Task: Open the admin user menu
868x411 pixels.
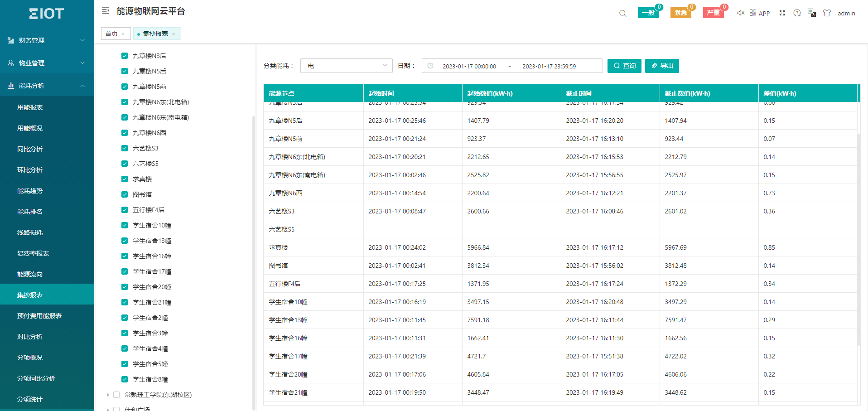Action: point(846,13)
